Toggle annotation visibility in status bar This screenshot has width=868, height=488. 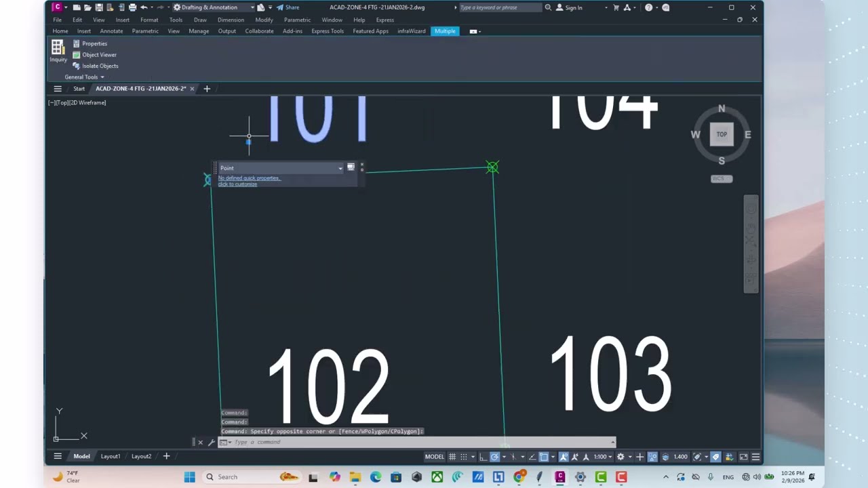564,457
